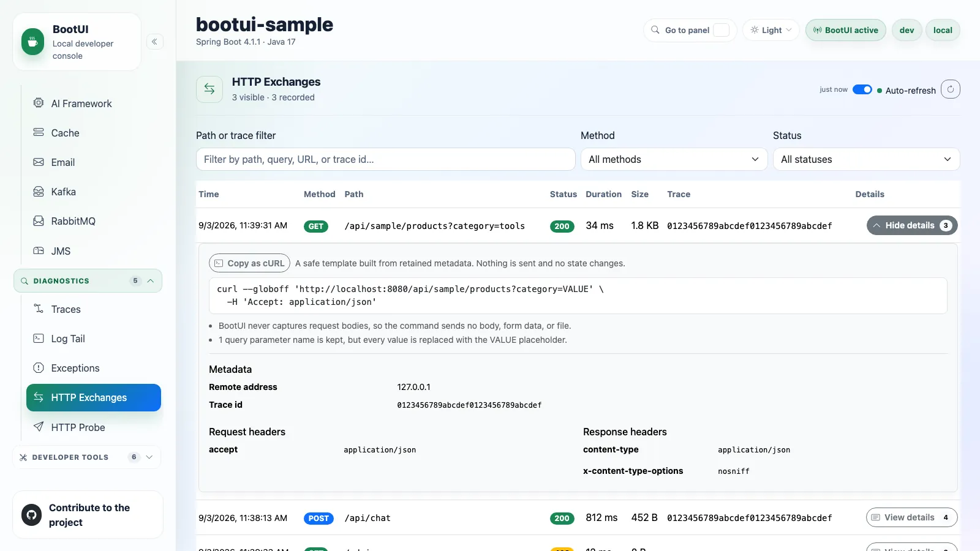Image resolution: width=980 pixels, height=551 pixels.
Task: Open the Light theme selector
Action: click(x=771, y=30)
